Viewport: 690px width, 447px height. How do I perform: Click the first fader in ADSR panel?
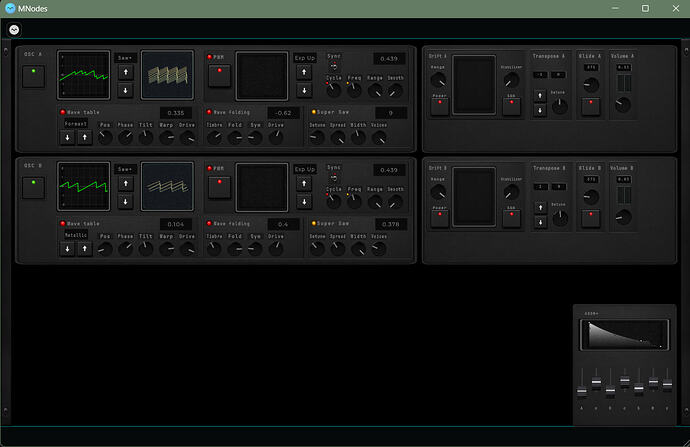click(x=582, y=391)
